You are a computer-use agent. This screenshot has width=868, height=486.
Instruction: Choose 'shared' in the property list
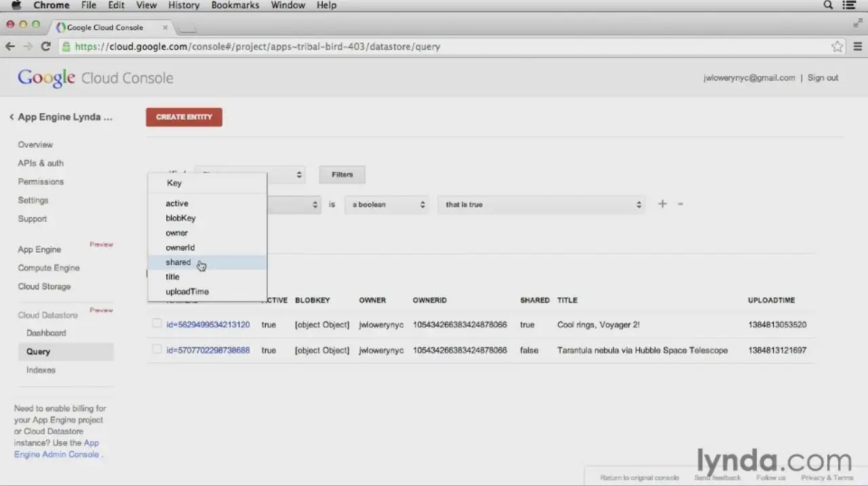click(207, 262)
